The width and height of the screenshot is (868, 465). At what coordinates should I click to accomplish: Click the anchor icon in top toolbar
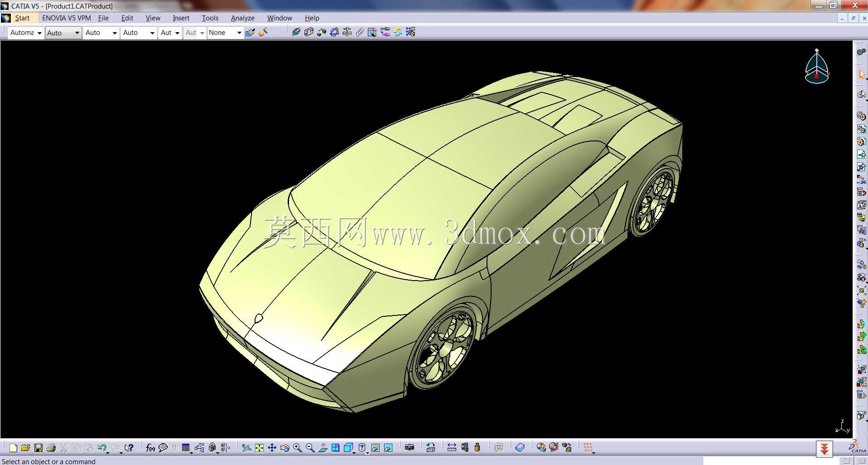347,32
